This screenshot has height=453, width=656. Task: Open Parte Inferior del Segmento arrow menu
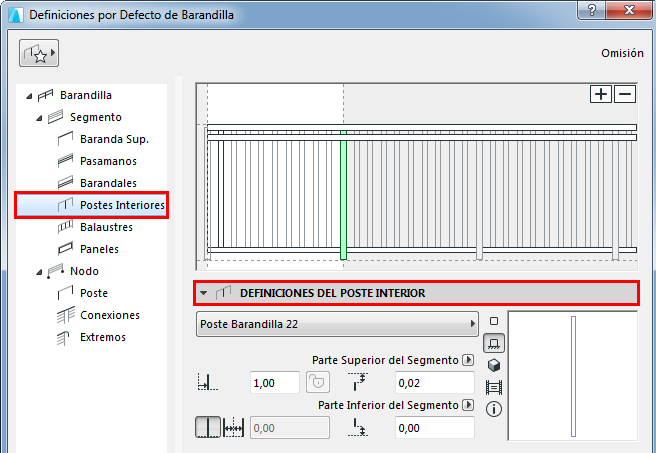[468, 405]
